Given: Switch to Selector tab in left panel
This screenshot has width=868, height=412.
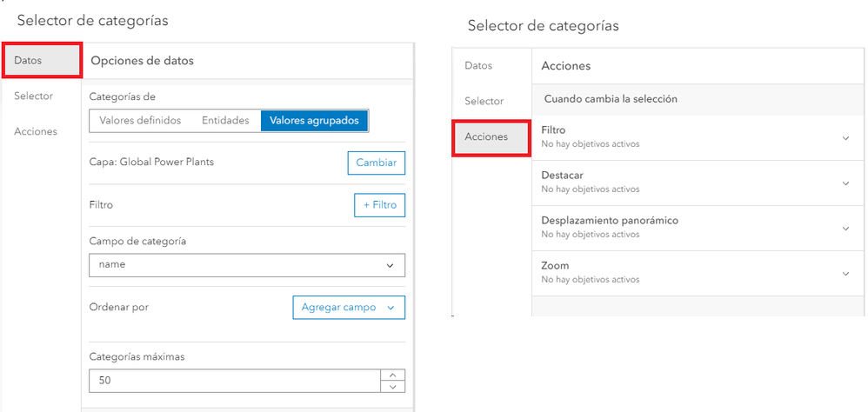Looking at the screenshot, I should (33, 96).
